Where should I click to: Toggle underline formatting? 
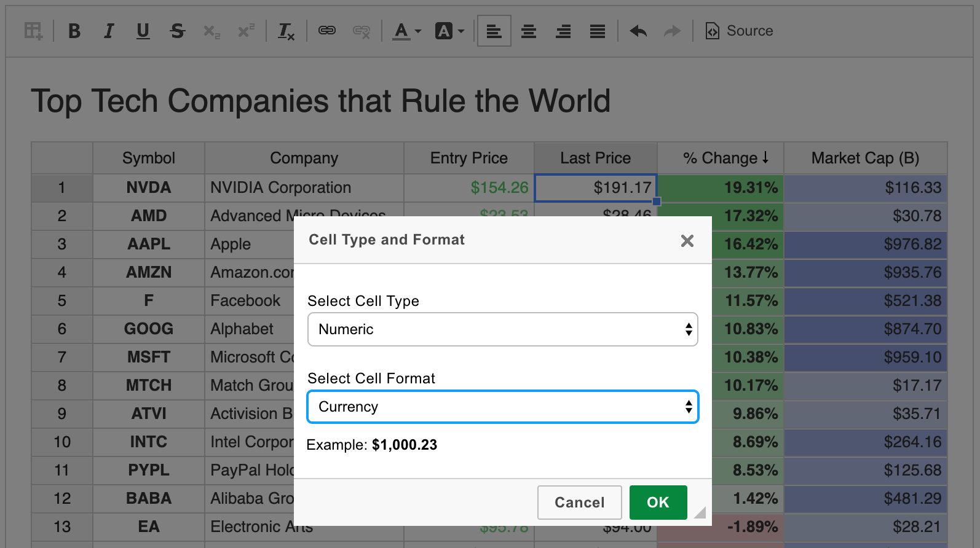pyautogui.click(x=143, y=31)
